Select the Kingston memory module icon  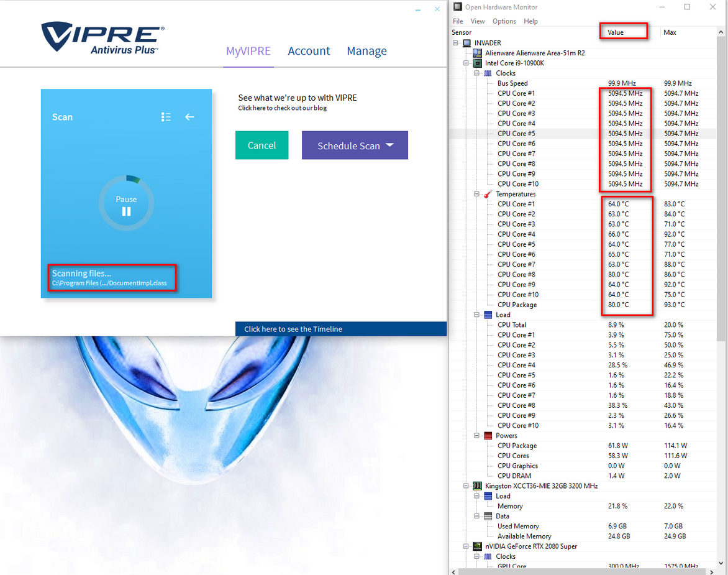(477, 486)
